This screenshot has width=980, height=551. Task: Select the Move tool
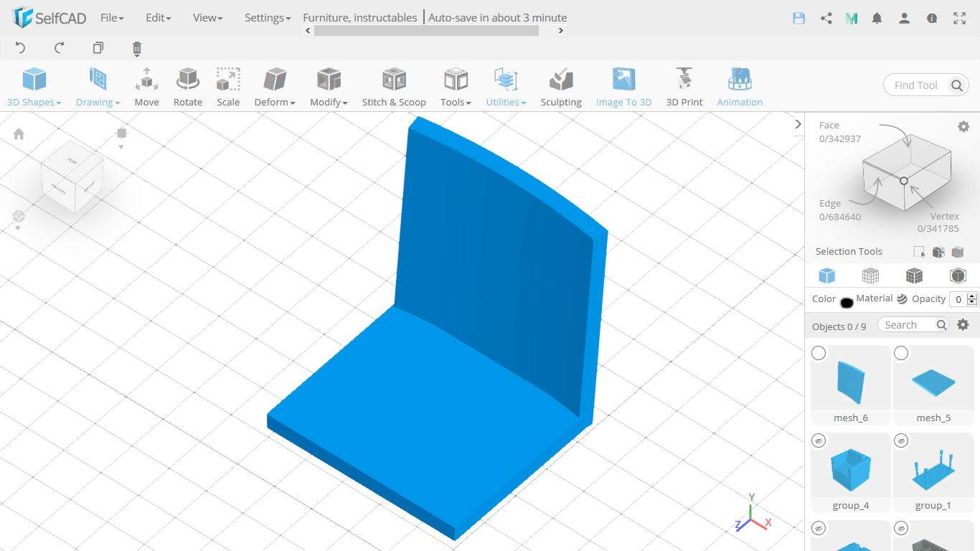pyautogui.click(x=146, y=87)
